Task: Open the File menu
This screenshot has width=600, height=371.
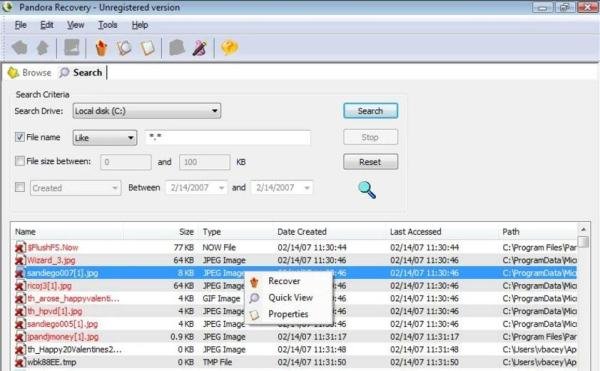Action: 20,25
